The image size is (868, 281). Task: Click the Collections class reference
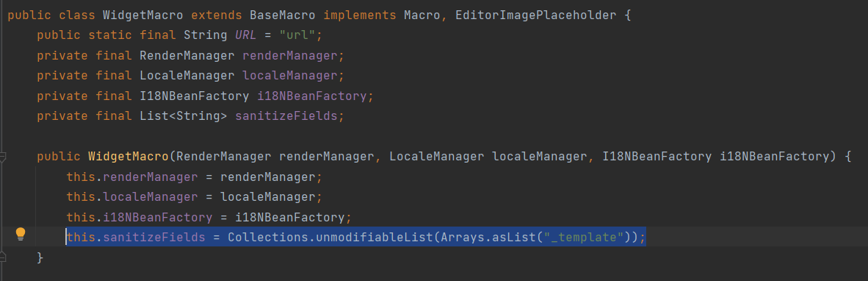click(x=268, y=237)
